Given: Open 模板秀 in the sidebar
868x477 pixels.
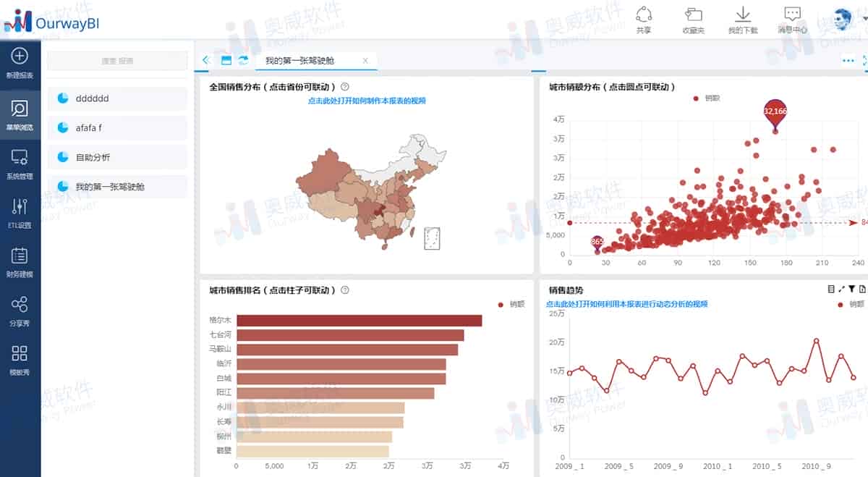Looking at the screenshot, I should [x=20, y=360].
